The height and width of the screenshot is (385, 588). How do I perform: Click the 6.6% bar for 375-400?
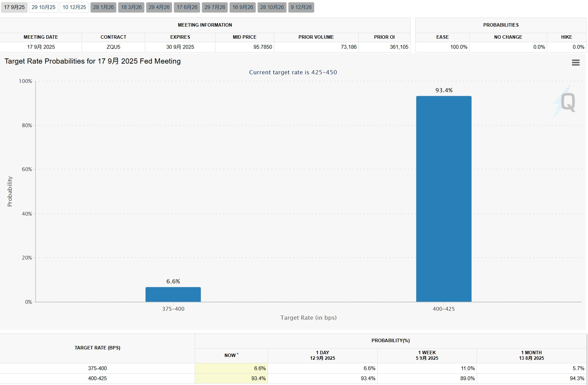pyautogui.click(x=173, y=294)
